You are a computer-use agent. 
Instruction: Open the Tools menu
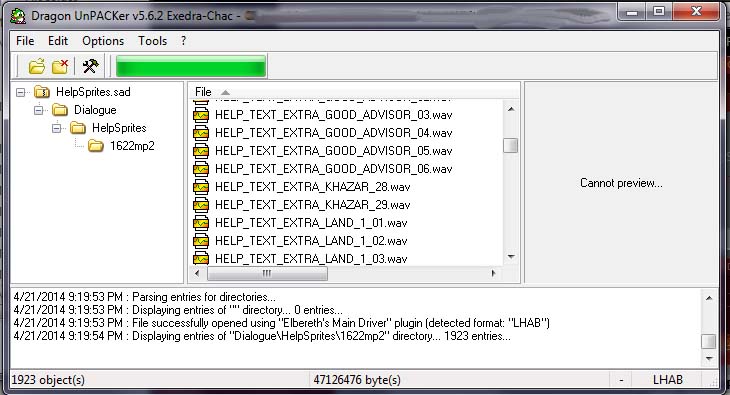[x=153, y=41]
